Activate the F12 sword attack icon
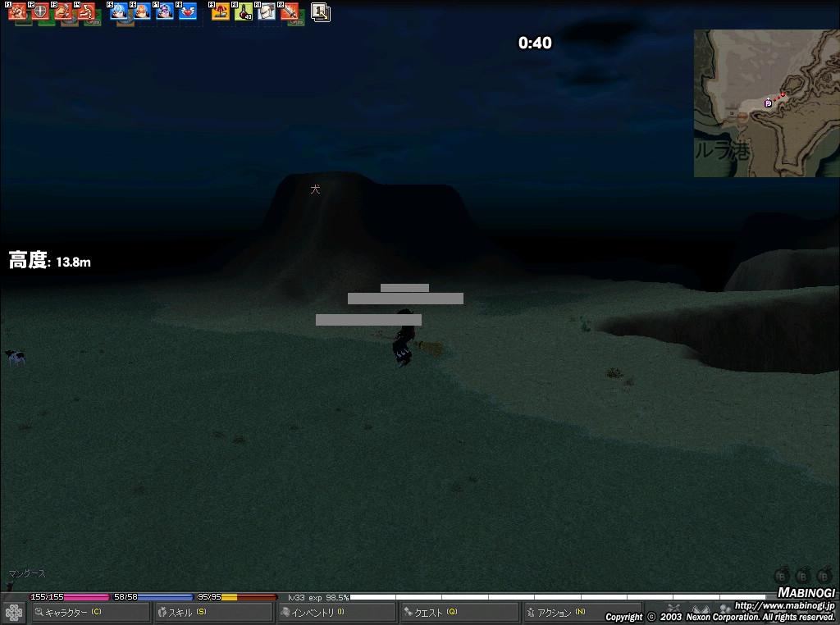Viewport: 840px width, 625px height. click(289, 12)
